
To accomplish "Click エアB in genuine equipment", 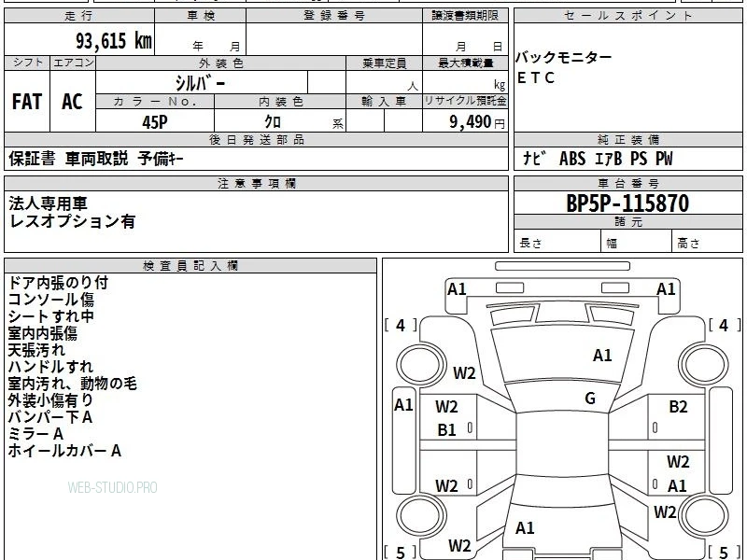I will (x=609, y=158).
